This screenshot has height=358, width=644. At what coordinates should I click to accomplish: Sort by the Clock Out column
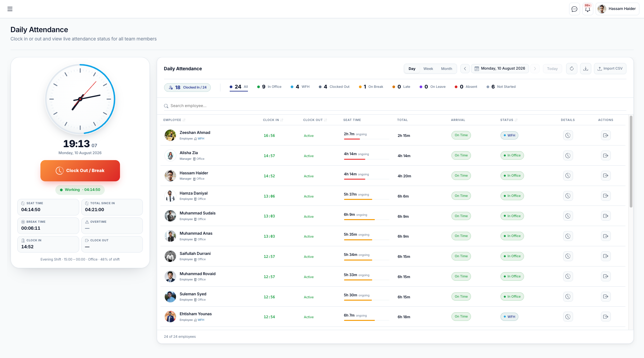point(315,120)
